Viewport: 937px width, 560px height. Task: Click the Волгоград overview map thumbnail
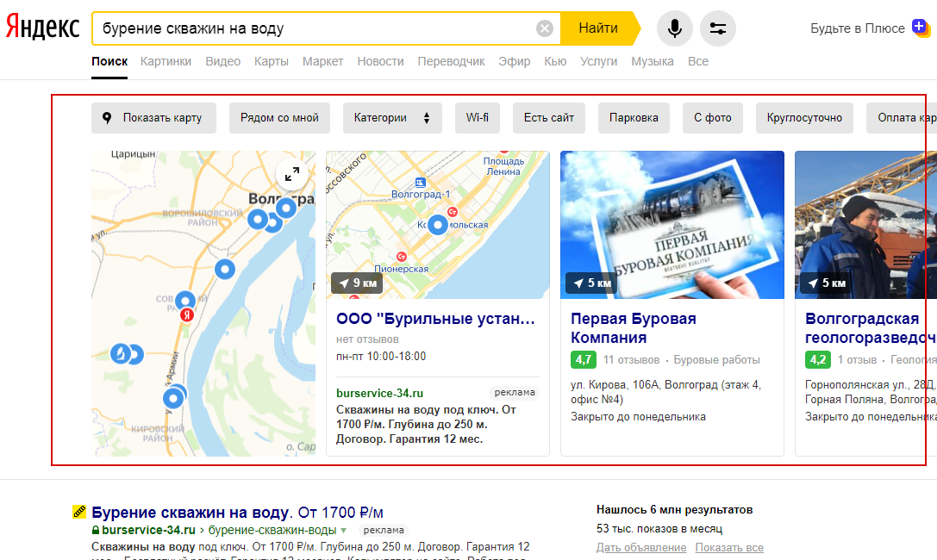203,303
